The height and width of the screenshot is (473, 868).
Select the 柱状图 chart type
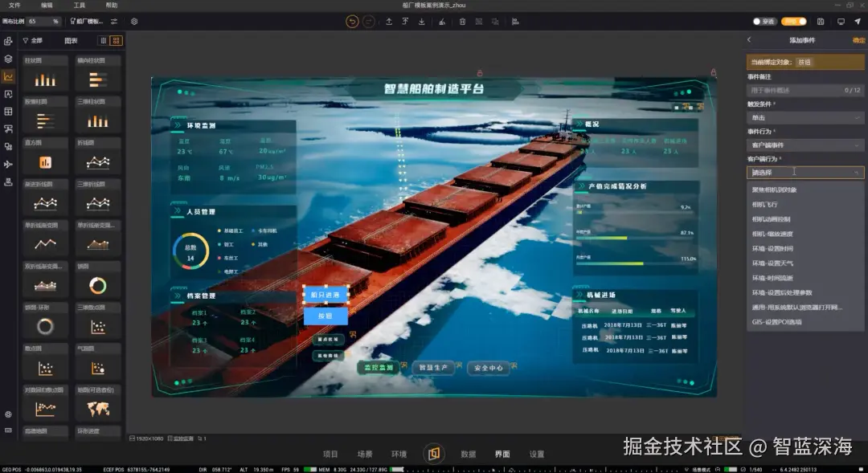pos(46,78)
